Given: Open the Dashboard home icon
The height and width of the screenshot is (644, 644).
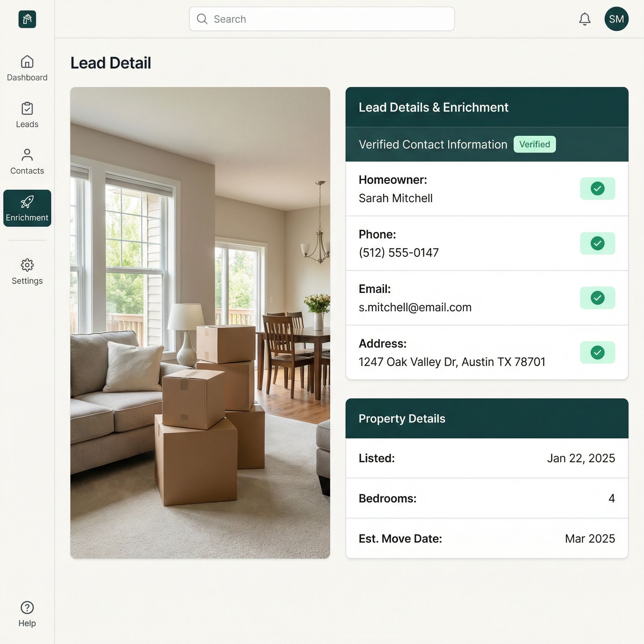Looking at the screenshot, I should coord(27,62).
